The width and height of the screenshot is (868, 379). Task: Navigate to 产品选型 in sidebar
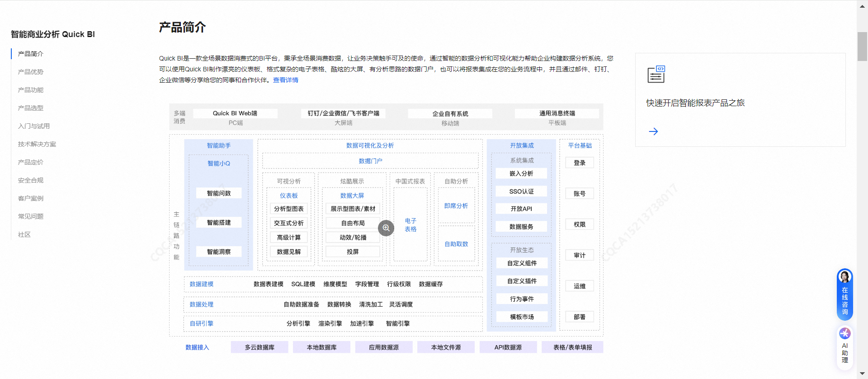[x=31, y=108]
